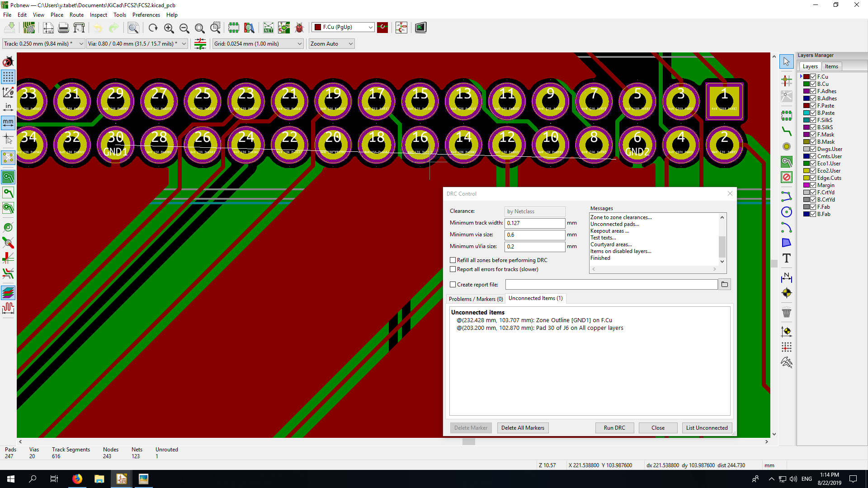Toggle F.Fab layer visibility checkbox
Image resolution: width=868 pixels, height=488 pixels.
[x=813, y=207]
